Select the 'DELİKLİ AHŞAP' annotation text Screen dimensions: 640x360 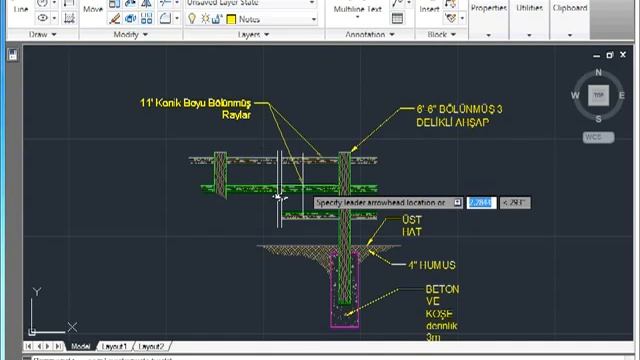pyautogui.click(x=453, y=122)
